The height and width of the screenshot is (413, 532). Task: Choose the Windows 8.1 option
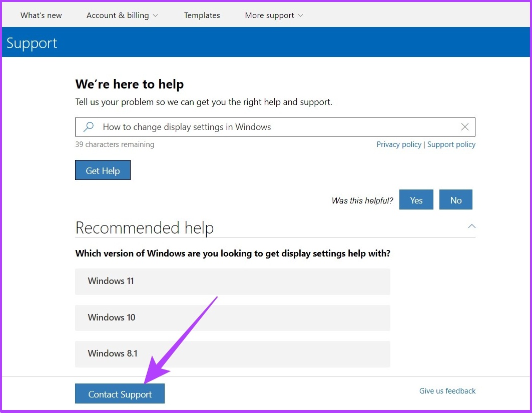pos(233,354)
